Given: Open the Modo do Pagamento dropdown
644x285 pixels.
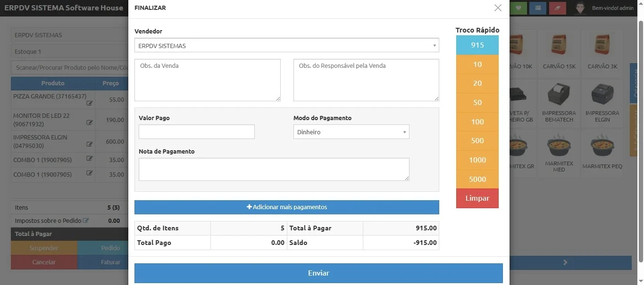Looking at the screenshot, I should [351, 132].
